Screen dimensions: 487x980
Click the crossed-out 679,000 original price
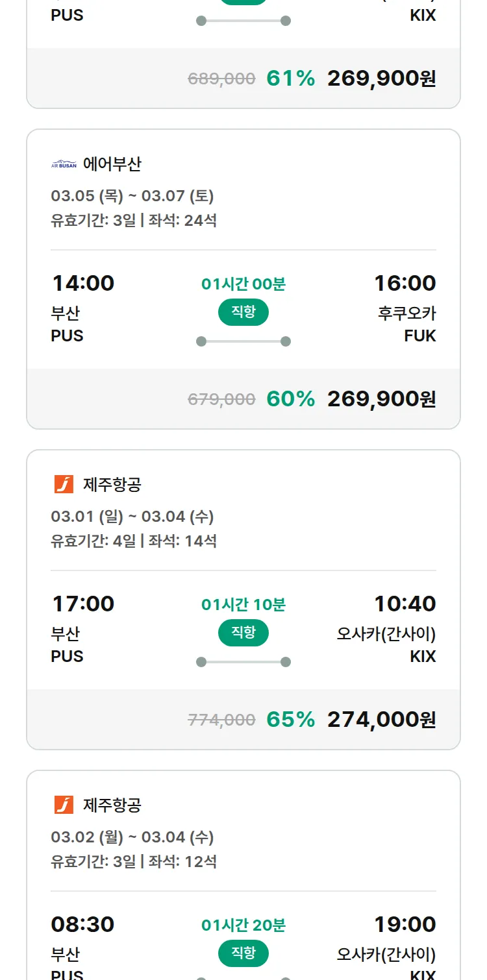[x=221, y=399]
